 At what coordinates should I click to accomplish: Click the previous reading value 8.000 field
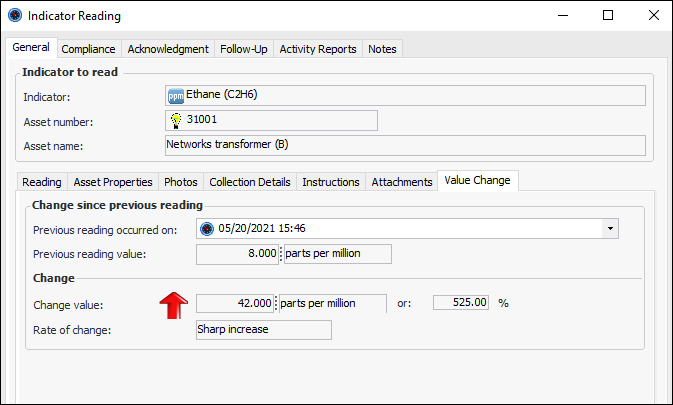237,254
